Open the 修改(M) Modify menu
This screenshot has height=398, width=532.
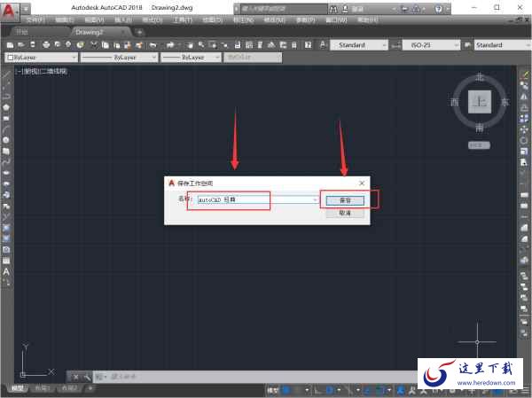click(x=275, y=20)
